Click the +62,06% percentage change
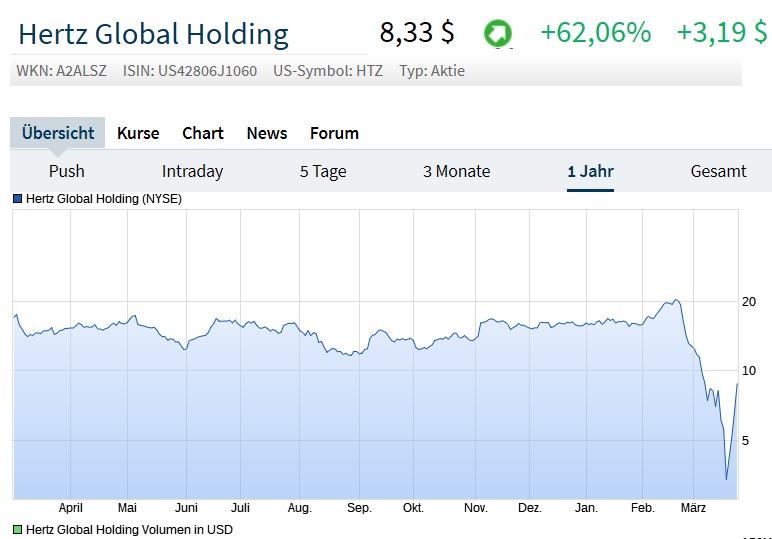This screenshot has height=539, width=772. [x=595, y=33]
